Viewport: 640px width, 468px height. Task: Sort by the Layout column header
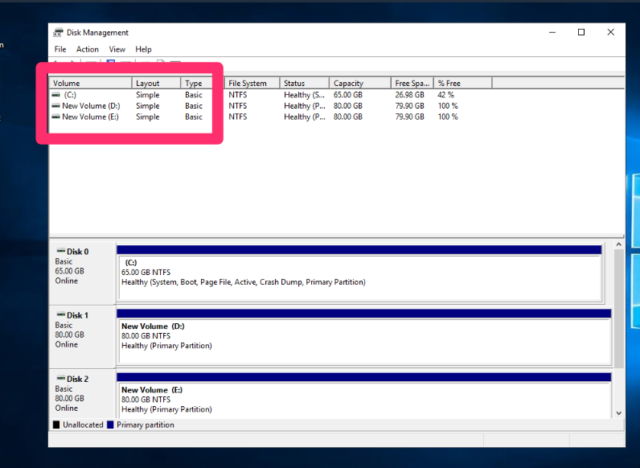(156, 83)
